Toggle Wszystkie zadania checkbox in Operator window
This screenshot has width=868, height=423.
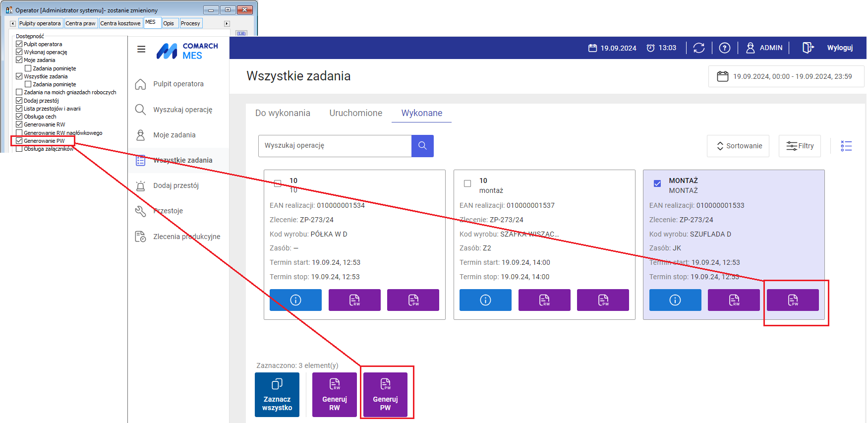pyautogui.click(x=19, y=76)
